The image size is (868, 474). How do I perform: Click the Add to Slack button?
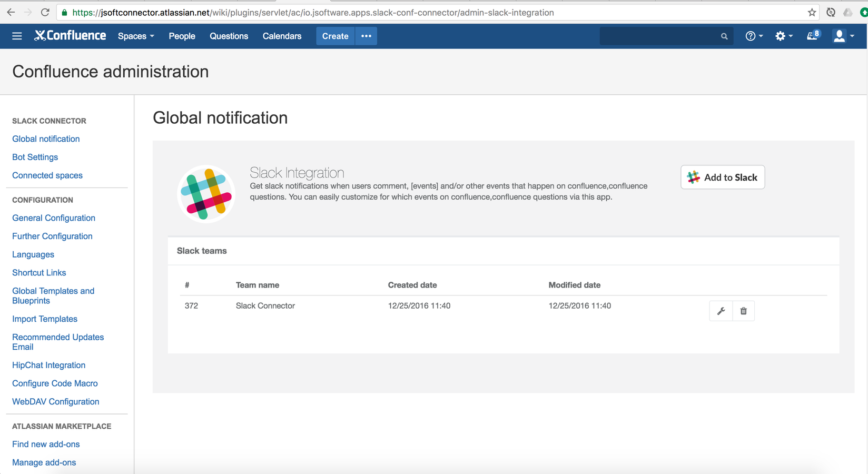tap(723, 177)
